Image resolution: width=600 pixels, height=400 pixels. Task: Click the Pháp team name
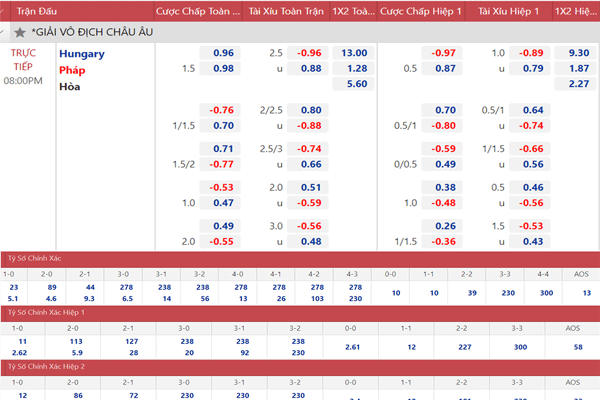(x=72, y=70)
